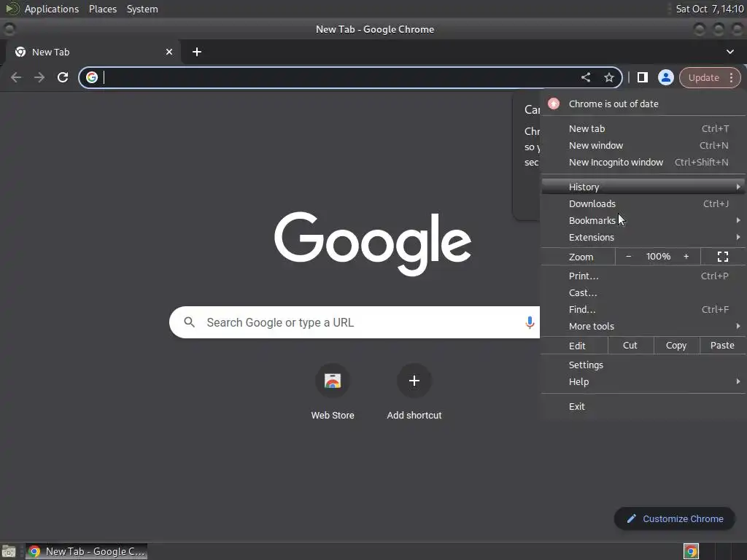
Task: Select Find... from the menu
Action: click(x=643, y=309)
